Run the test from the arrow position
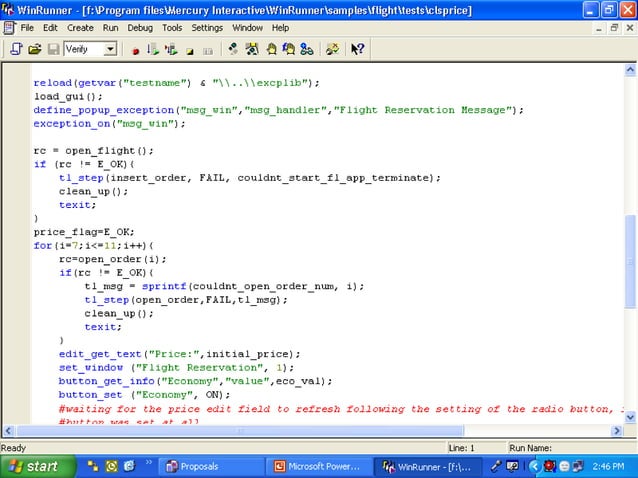Image resolution: width=638 pixels, height=478 pixels. coord(171,49)
